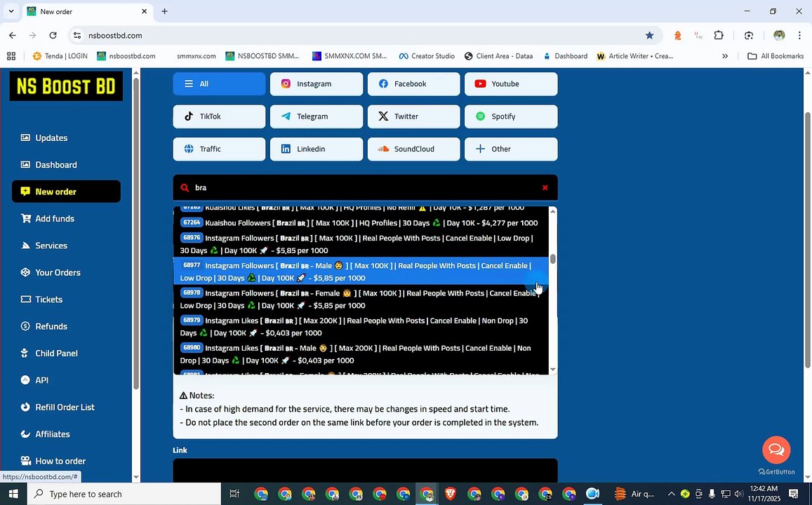Click the service list scroll-down arrow
The height and width of the screenshot is (505, 812).
[x=552, y=370]
